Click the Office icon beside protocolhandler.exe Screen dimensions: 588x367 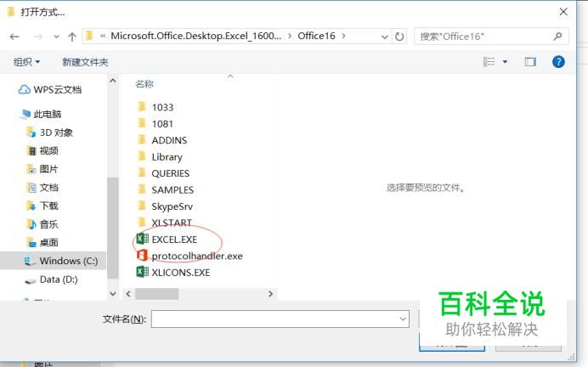pyautogui.click(x=142, y=256)
